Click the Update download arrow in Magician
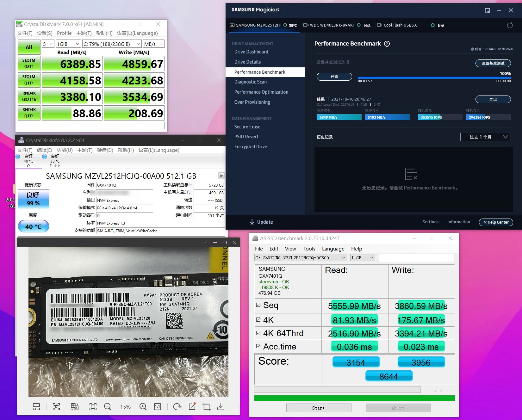The image size is (522, 420). coord(252,222)
